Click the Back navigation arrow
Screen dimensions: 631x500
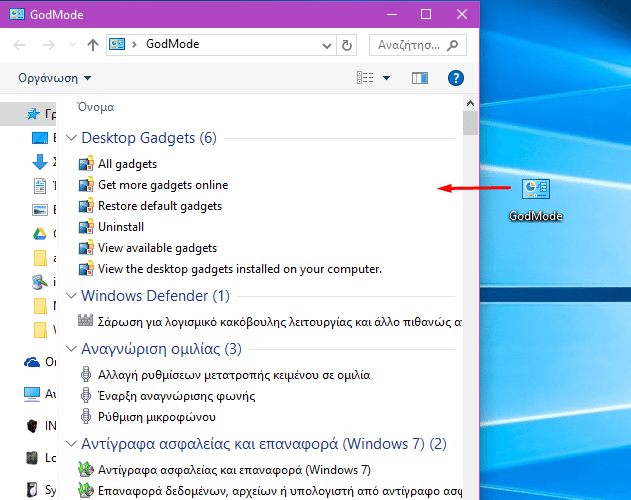tap(19, 45)
